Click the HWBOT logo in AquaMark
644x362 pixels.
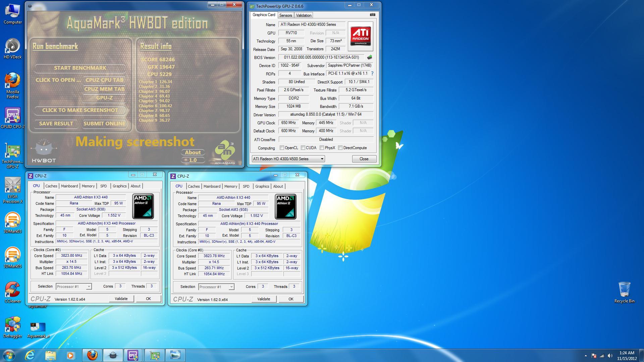tap(44, 151)
